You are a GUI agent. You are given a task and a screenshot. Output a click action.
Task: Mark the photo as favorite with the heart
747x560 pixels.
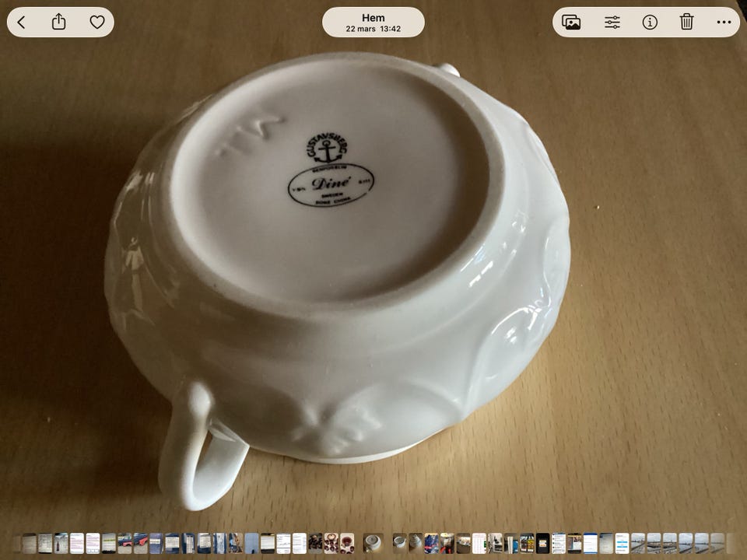tap(97, 22)
